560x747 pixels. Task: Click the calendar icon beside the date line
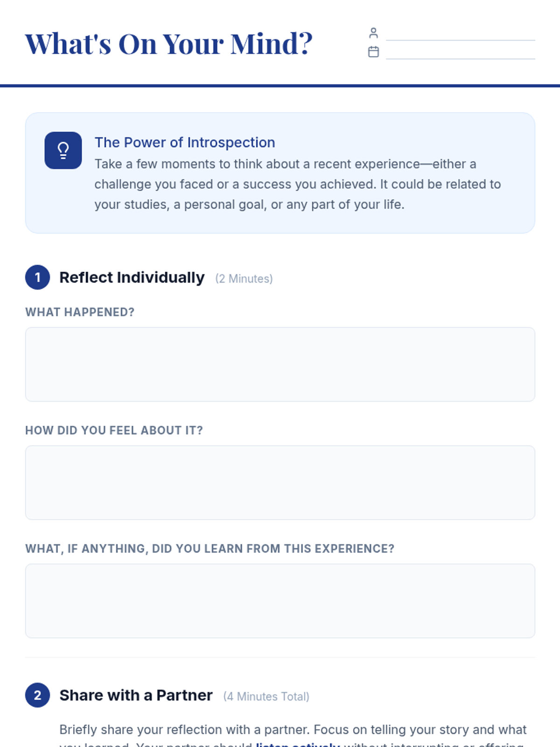coord(373,51)
